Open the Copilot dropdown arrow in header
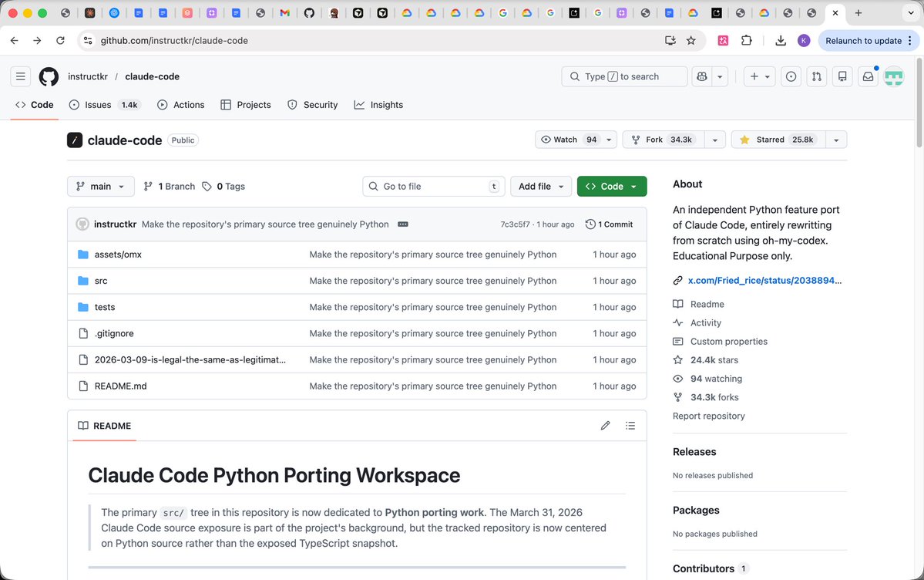The image size is (924, 580). pyautogui.click(x=720, y=76)
